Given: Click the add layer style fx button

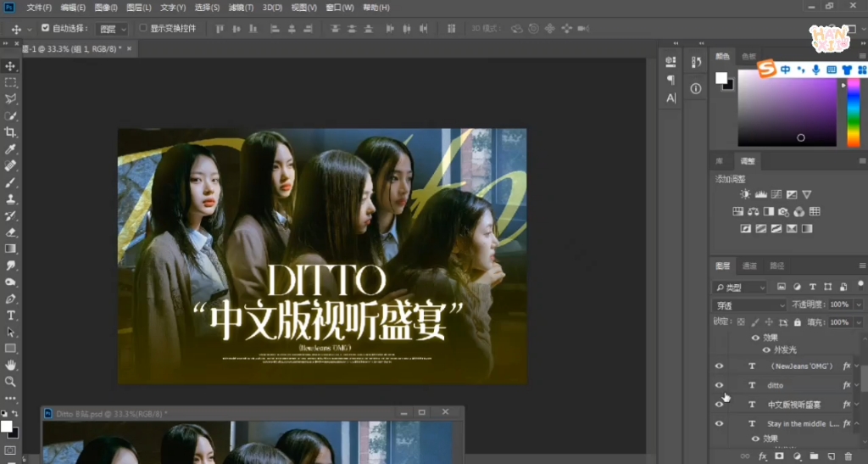Looking at the screenshot, I should coord(762,456).
